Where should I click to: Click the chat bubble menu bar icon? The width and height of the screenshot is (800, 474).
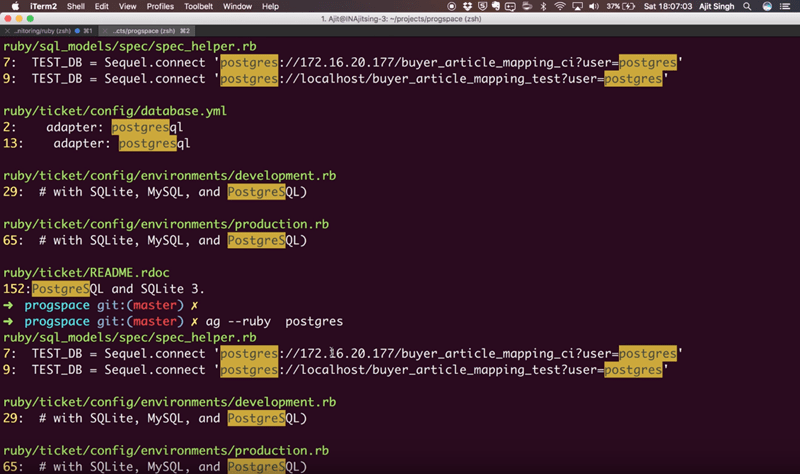point(510,6)
